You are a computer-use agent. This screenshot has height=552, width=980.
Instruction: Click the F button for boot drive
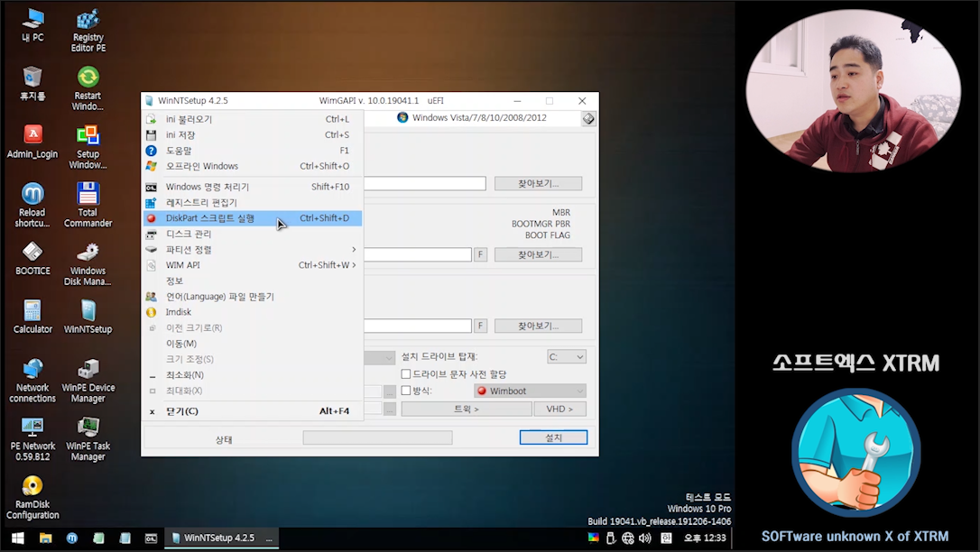(x=480, y=254)
